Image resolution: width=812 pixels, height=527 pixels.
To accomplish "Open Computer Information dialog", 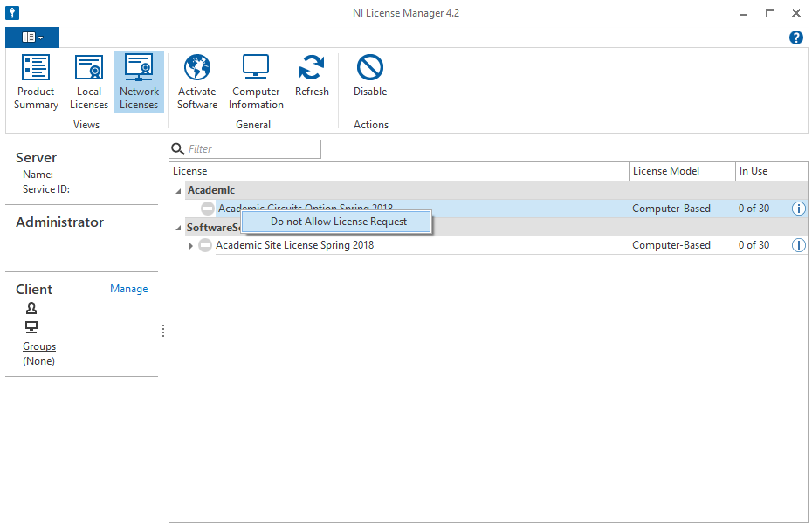I will point(256,82).
